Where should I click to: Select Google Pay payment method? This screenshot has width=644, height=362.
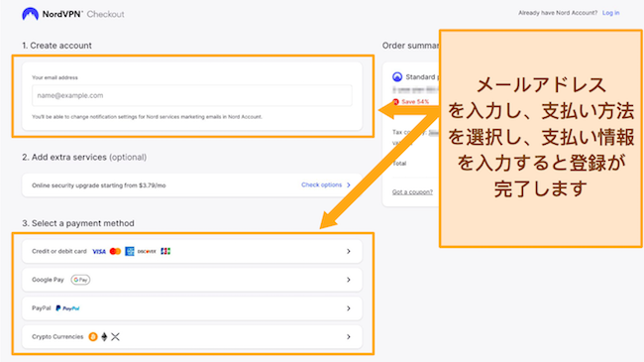click(192, 280)
